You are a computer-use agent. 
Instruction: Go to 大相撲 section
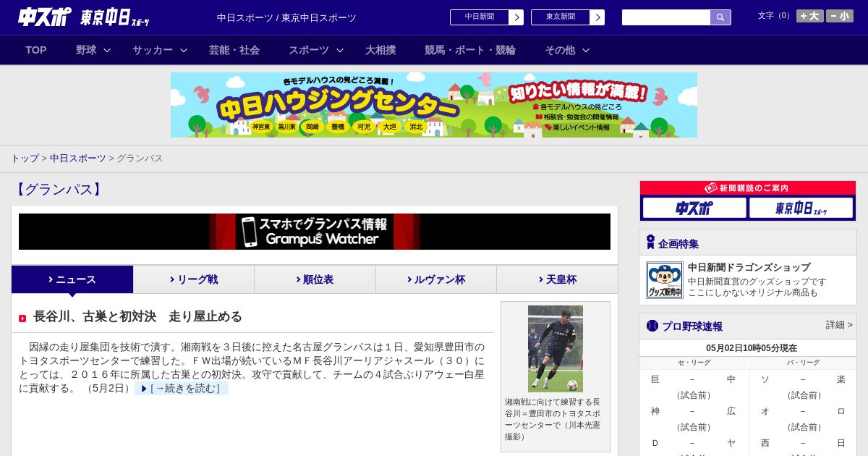pyautogui.click(x=380, y=50)
